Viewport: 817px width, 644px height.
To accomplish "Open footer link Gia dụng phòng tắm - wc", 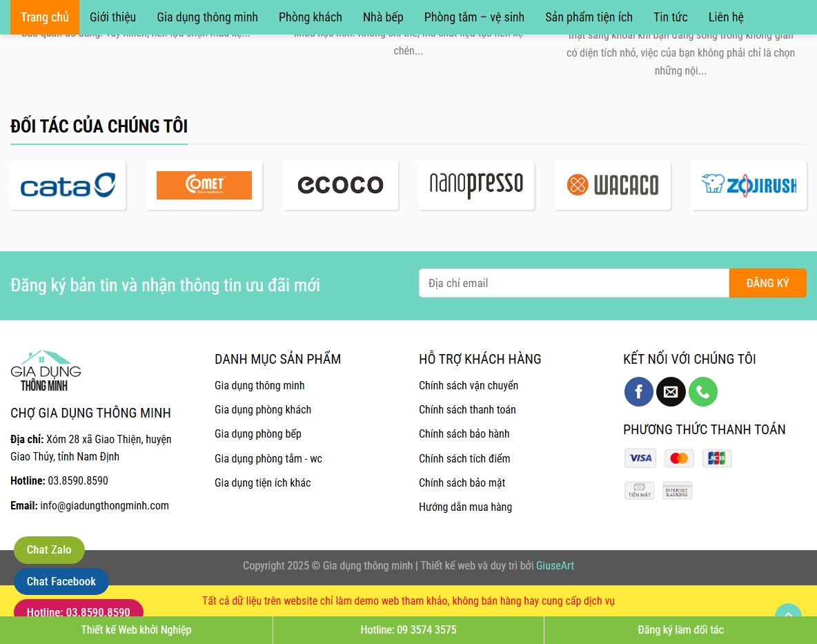I will click(x=268, y=458).
